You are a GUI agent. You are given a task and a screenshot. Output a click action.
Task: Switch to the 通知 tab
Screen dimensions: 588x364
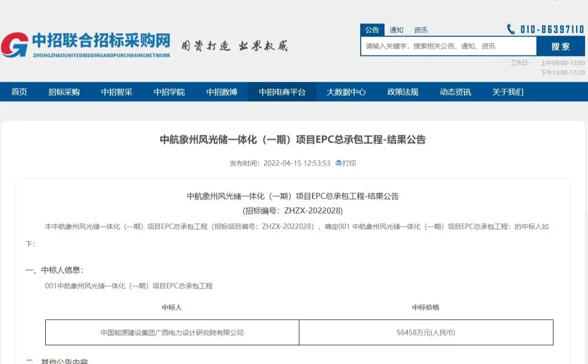(396, 30)
